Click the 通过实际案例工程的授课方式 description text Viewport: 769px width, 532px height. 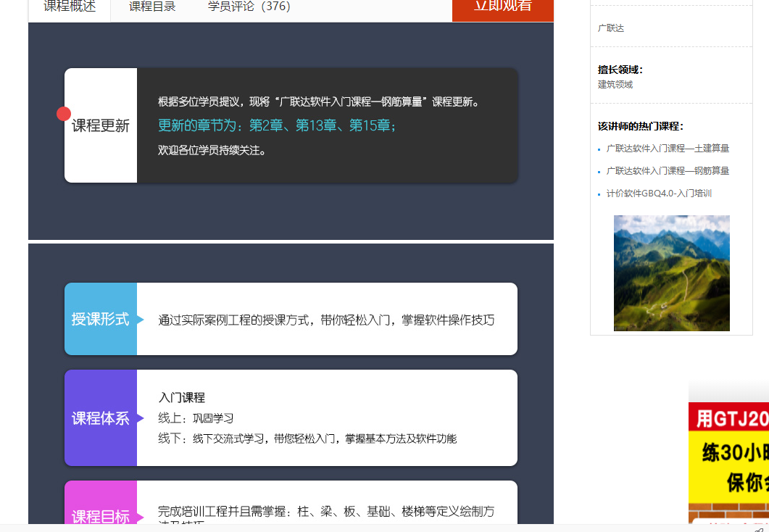[x=326, y=320]
